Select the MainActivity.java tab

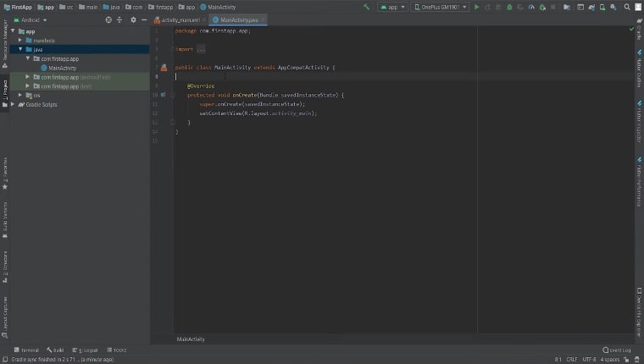236,19
